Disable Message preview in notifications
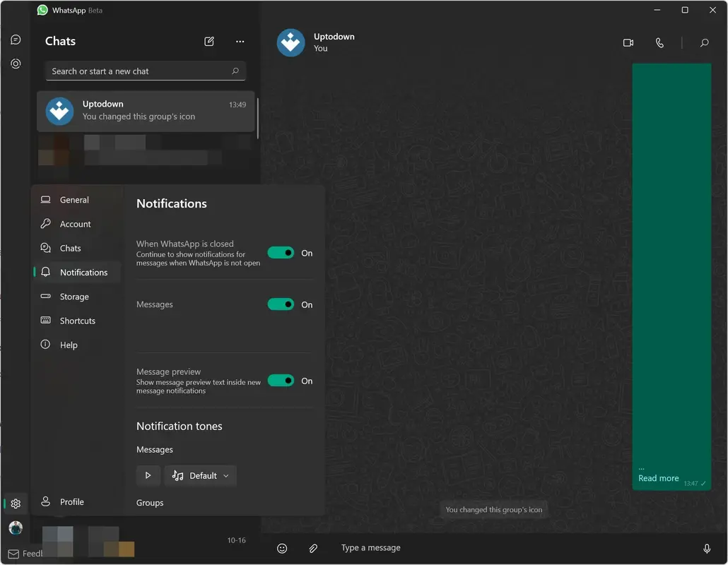Screen dimensions: 728x565 (x=281, y=380)
